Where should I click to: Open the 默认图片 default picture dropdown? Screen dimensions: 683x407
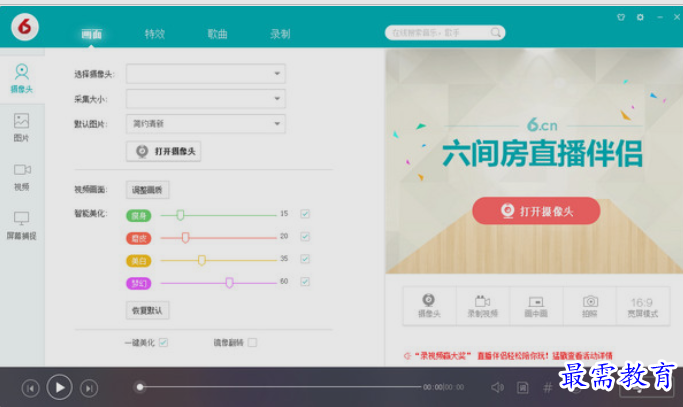point(206,124)
